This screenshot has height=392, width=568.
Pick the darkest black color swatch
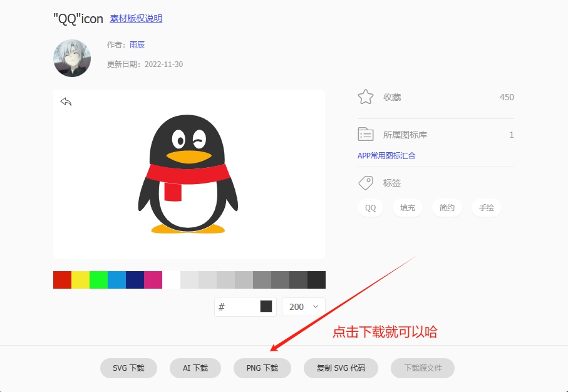[317, 280]
